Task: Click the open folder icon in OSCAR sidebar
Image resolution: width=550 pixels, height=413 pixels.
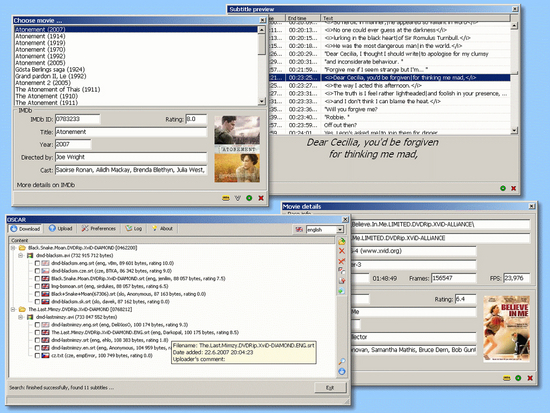Action: point(342,241)
